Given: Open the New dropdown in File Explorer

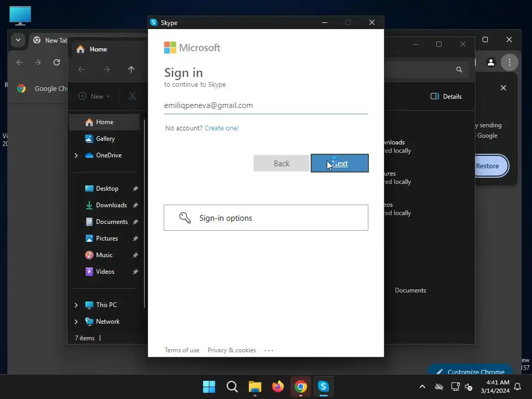Looking at the screenshot, I should point(95,96).
